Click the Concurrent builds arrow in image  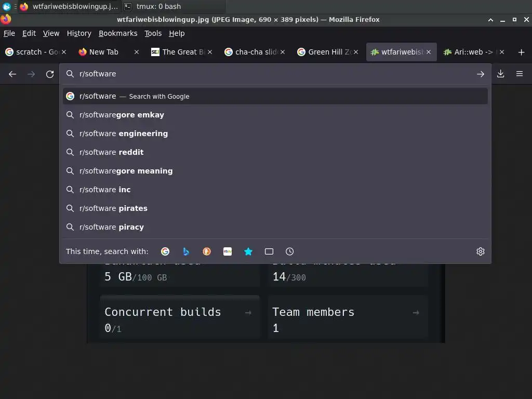(x=248, y=312)
